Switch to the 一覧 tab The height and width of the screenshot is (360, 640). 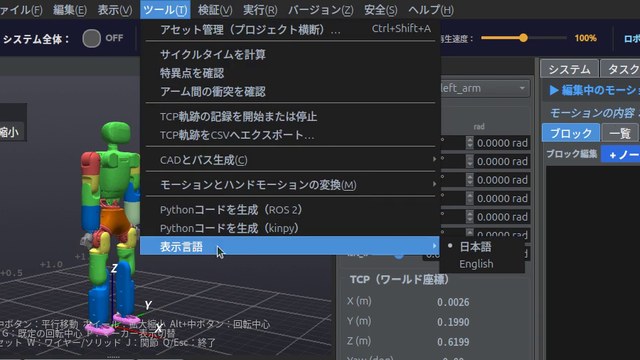click(620, 133)
